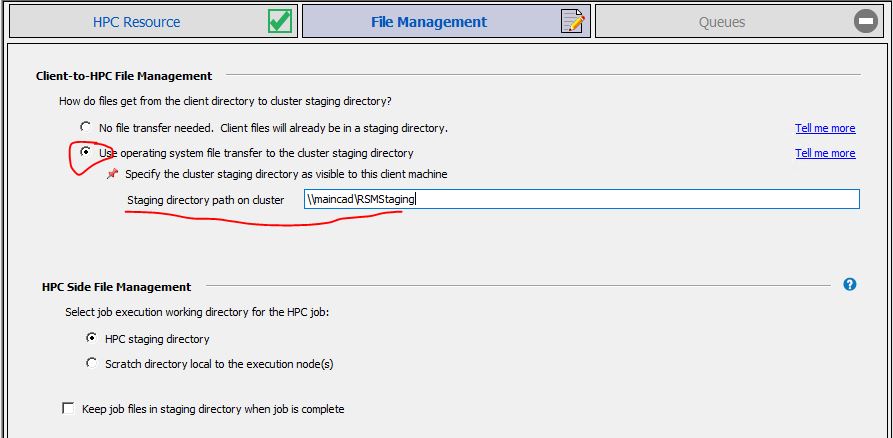Enable Keep job files in staging directory
Viewport: 893px width, 438px height.
[68, 408]
